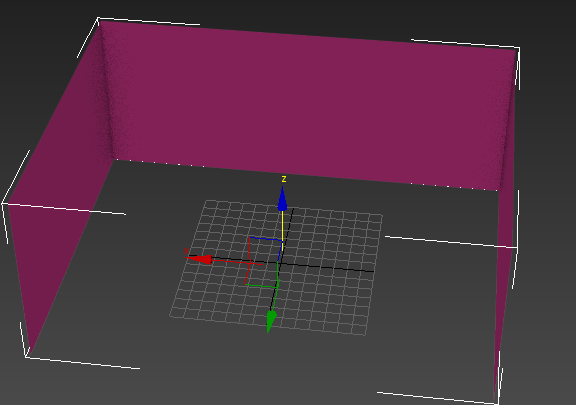Click the gray home grid on the floor
The height and width of the screenshot is (405, 576).
[x=276, y=267]
